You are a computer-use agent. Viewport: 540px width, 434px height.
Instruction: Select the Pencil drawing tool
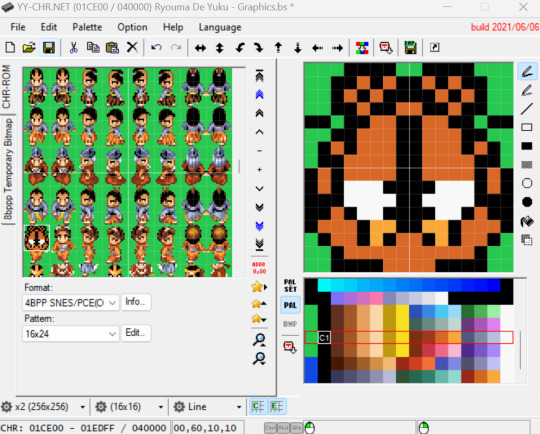coord(527,72)
